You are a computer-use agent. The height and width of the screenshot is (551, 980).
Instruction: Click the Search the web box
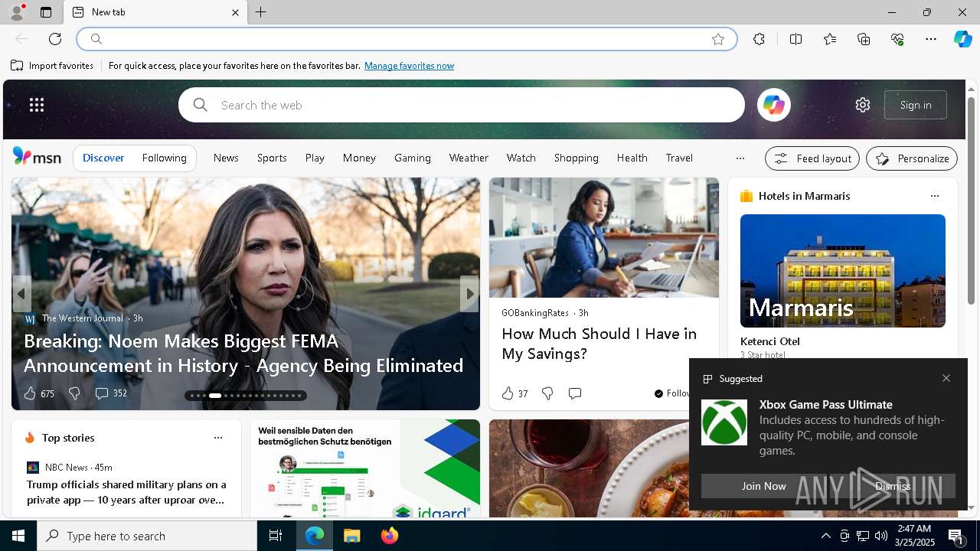(462, 105)
